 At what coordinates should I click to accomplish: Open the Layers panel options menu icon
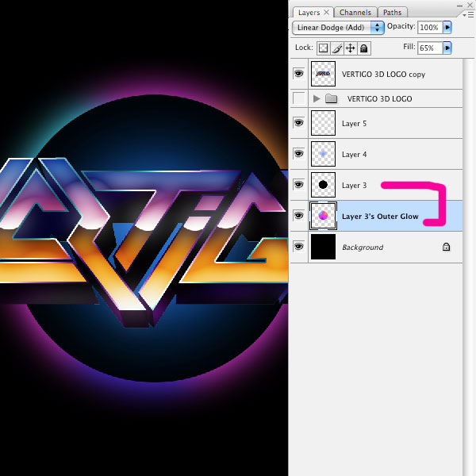click(x=469, y=14)
